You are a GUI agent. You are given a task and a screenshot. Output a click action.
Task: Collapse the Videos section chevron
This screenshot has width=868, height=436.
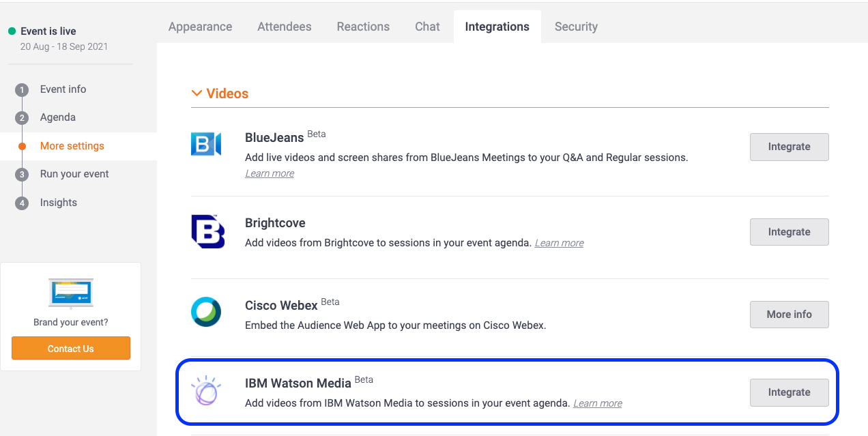click(x=197, y=93)
